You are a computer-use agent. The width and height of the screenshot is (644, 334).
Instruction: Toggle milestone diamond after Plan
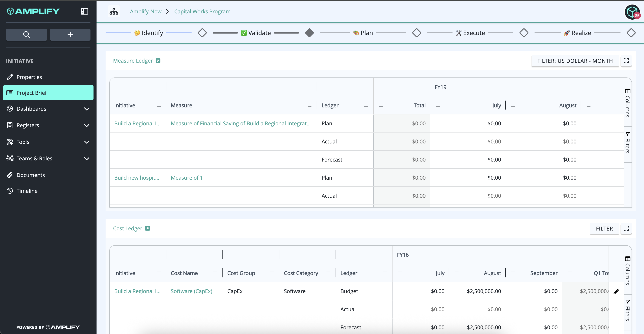click(x=417, y=33)
